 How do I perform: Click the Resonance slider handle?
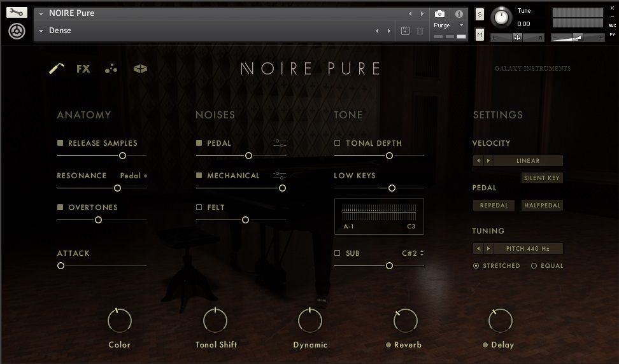[117, 188]
